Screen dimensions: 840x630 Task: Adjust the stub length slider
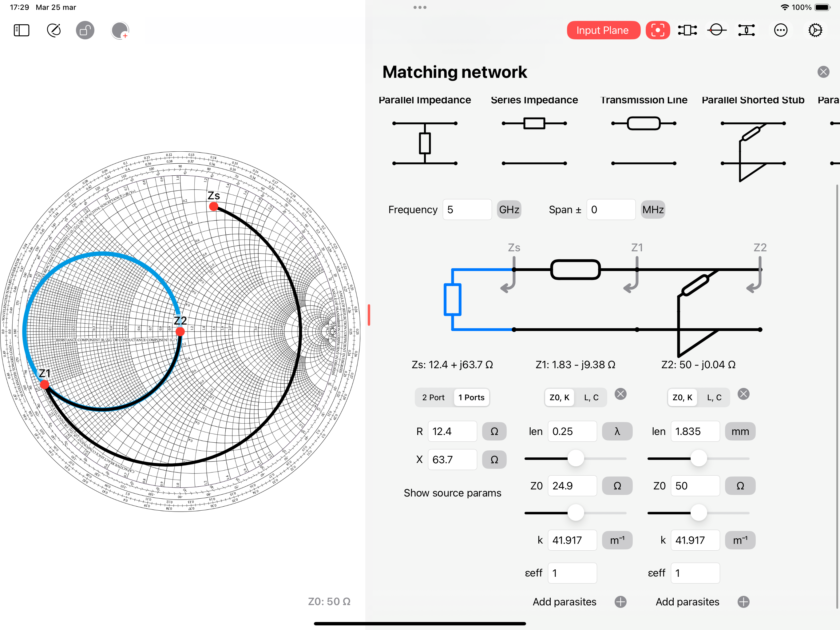click(x=699, y=458)
